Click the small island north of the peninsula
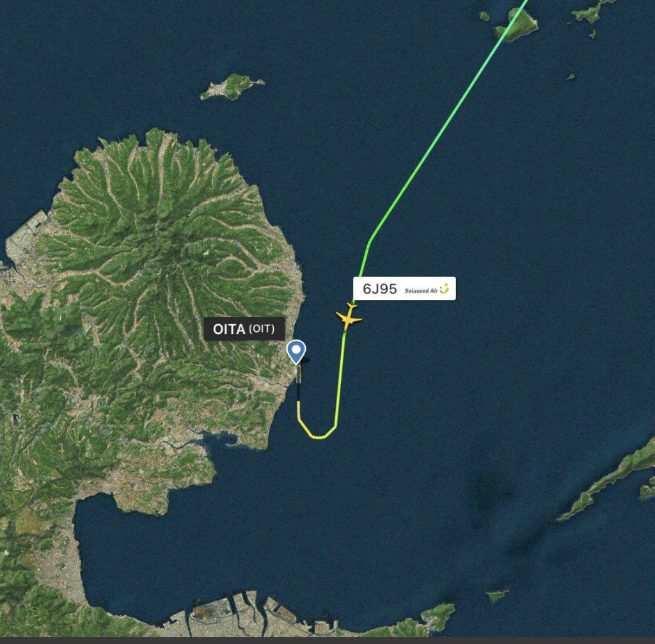Screen dimensions: 655x644 click(232, 86)
